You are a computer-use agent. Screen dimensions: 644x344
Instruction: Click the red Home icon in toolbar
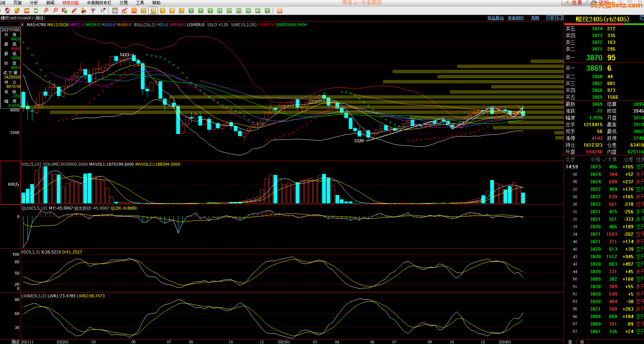click(7, 11)
